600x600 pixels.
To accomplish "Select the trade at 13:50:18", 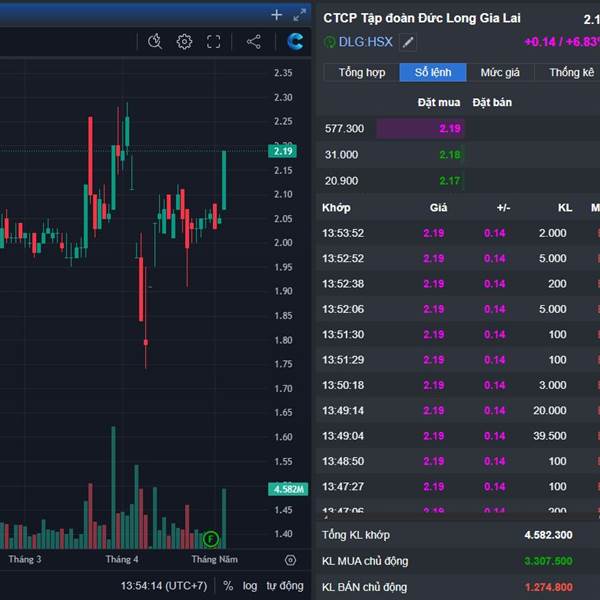I will click(x=458, y=385).
